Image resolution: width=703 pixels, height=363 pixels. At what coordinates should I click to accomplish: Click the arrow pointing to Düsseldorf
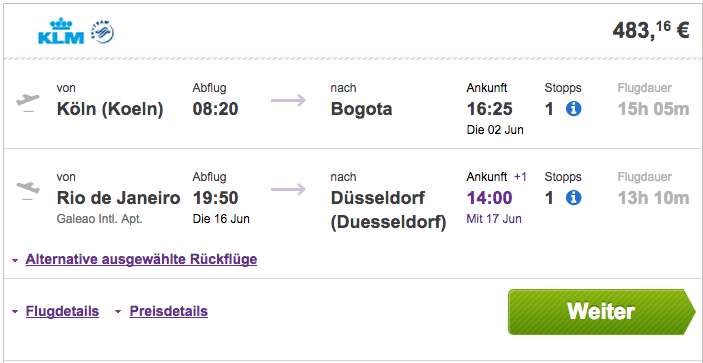pos(288,189)
